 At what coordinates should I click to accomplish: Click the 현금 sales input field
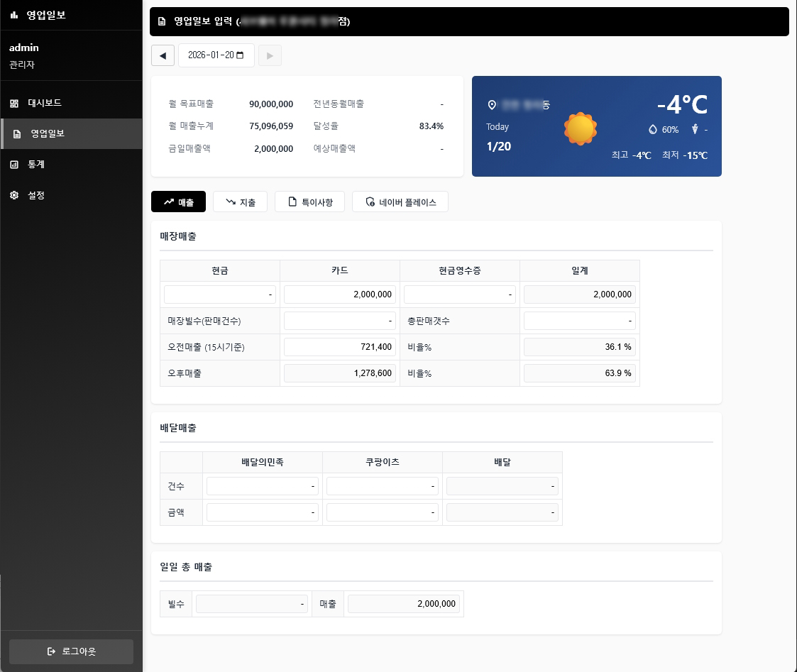[220, 294]
